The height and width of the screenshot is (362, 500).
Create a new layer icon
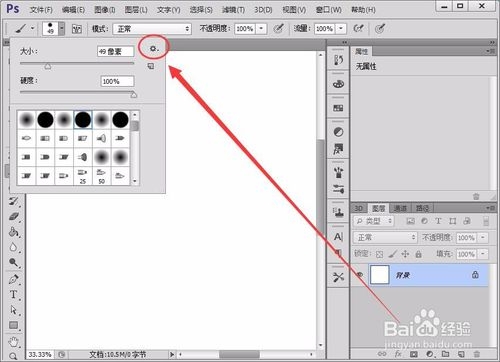[461, 354]
